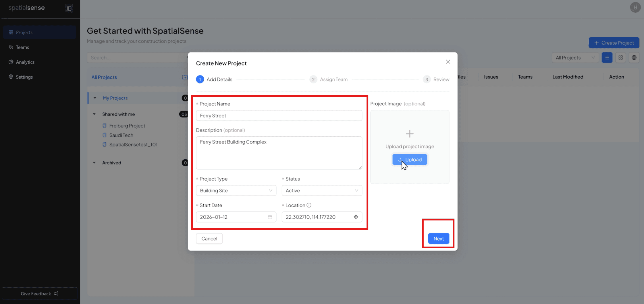Click the new folder icon beside All Projects
This screenshot has height=304, width=644.
pos(185,77)
